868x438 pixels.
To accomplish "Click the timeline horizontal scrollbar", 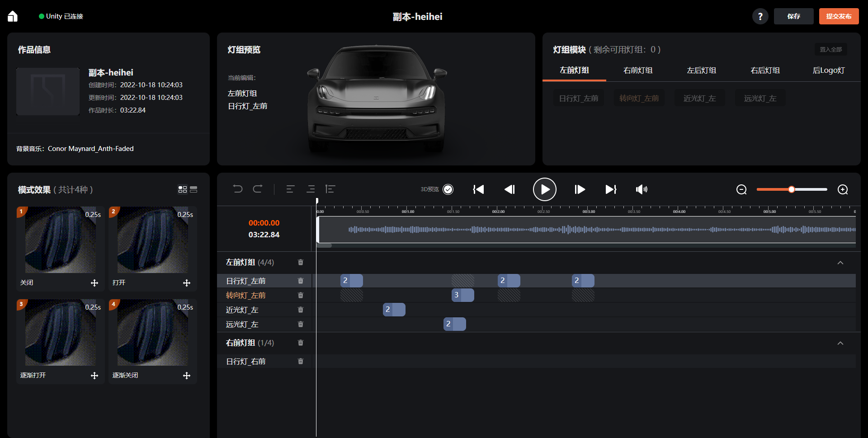I will pos(324,245).
